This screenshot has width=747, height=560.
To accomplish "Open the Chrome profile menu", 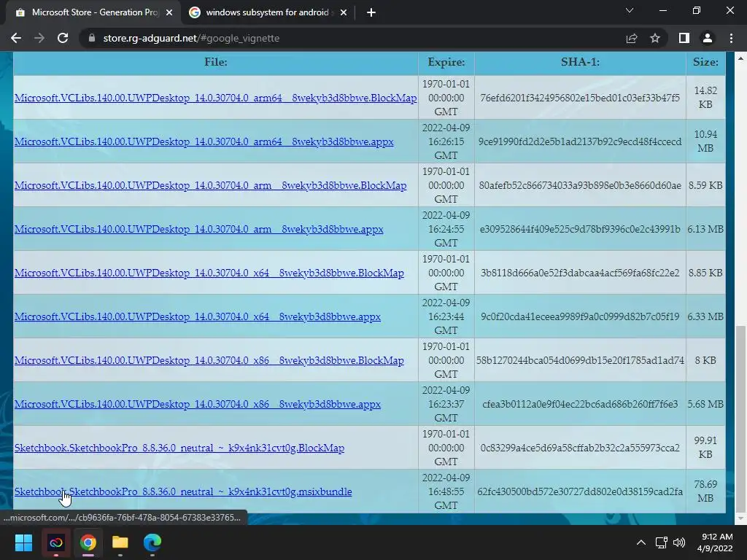I will (708, 38).
